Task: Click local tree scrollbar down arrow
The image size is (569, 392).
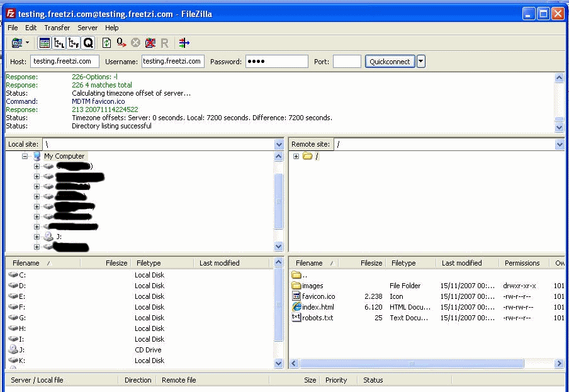Action: 279,246
